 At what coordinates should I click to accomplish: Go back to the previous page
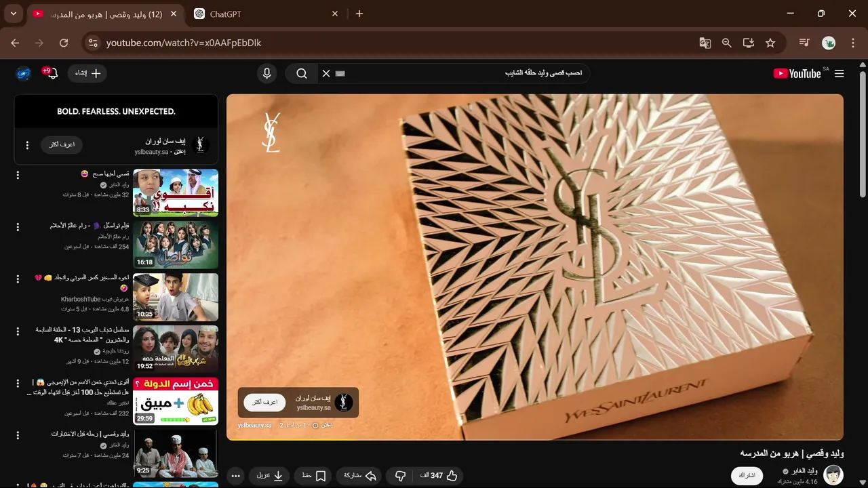coord(15,43)
